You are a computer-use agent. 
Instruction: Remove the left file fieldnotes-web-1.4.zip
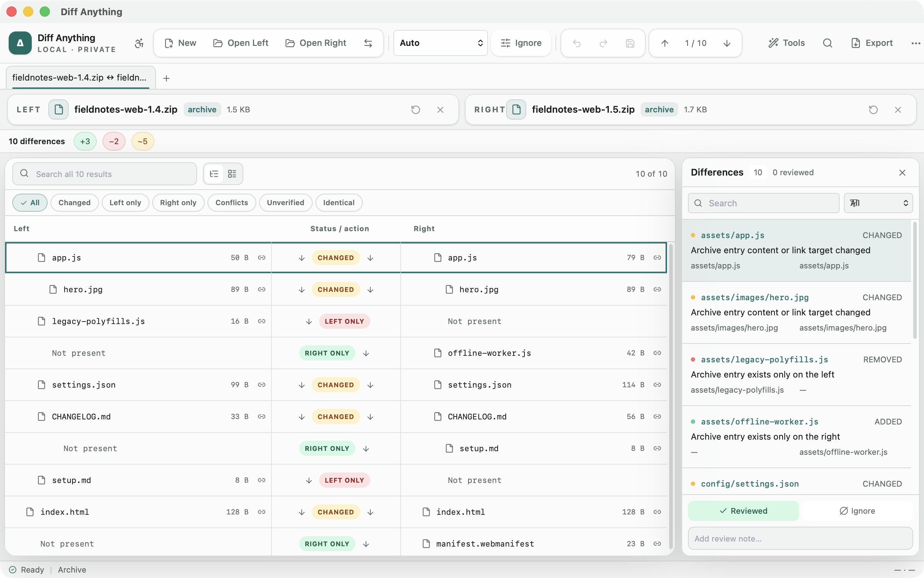(440, 110)
